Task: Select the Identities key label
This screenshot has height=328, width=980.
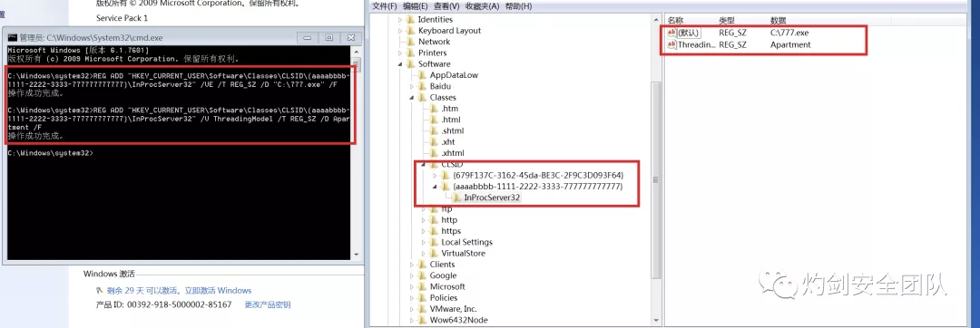Action: pyautogui.click(x=435, y=19)
